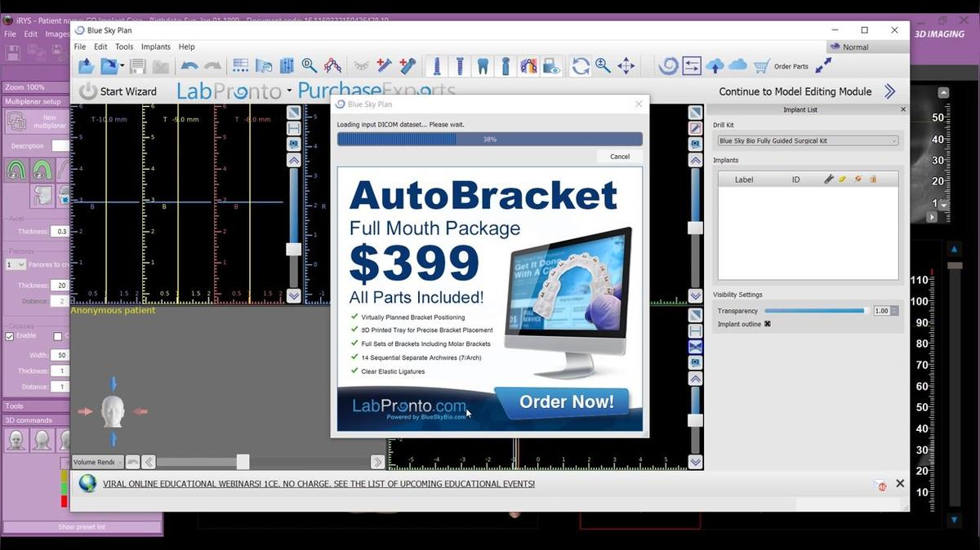This screenshot has width=980, height=550.
Task: Click the add drill sleeve icon
Action: (x=408, y=66)
